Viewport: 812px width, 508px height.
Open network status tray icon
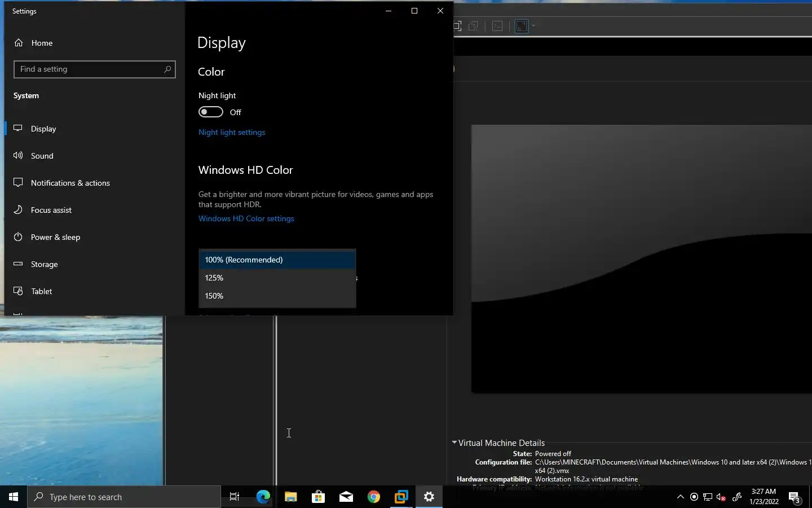point(708,497)
